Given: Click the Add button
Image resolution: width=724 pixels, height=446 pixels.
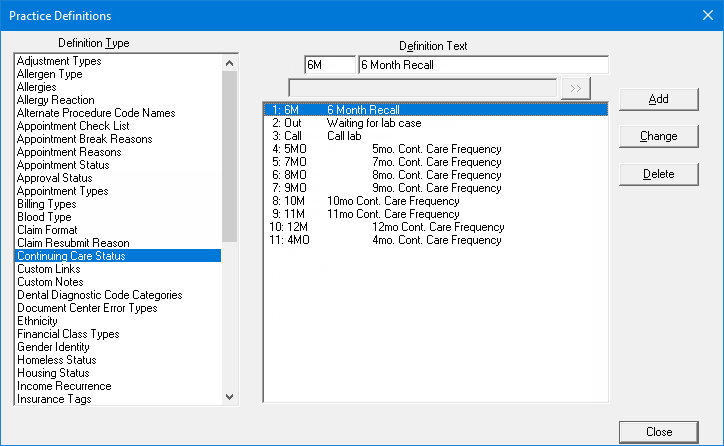Looking at the screenshot, I should tap(658, 99).
